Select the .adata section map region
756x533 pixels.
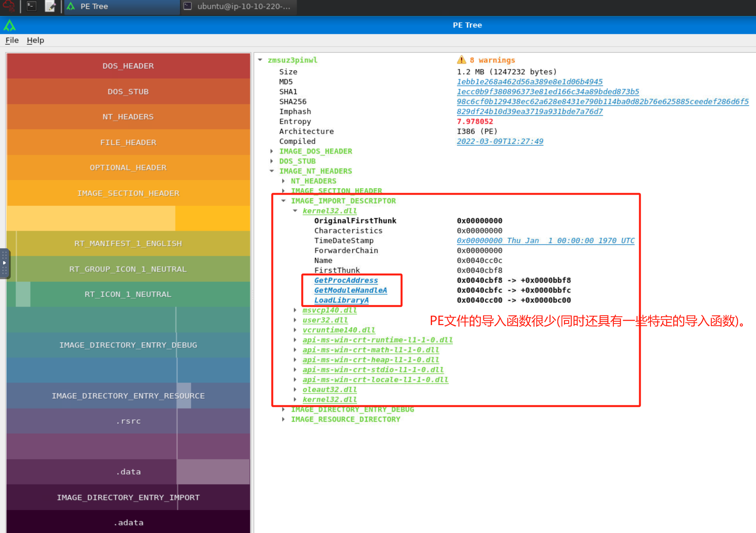pyautogui.click(x=128, y=522)
